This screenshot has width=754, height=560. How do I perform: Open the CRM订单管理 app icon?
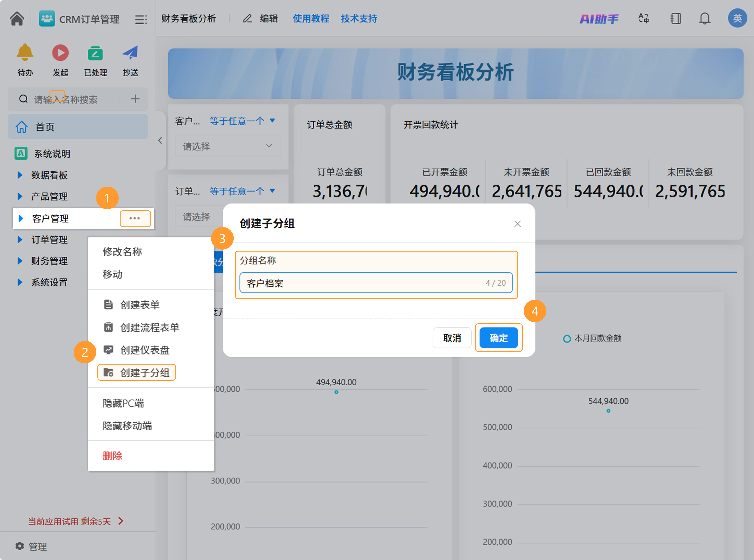click(x=47, y=19)
